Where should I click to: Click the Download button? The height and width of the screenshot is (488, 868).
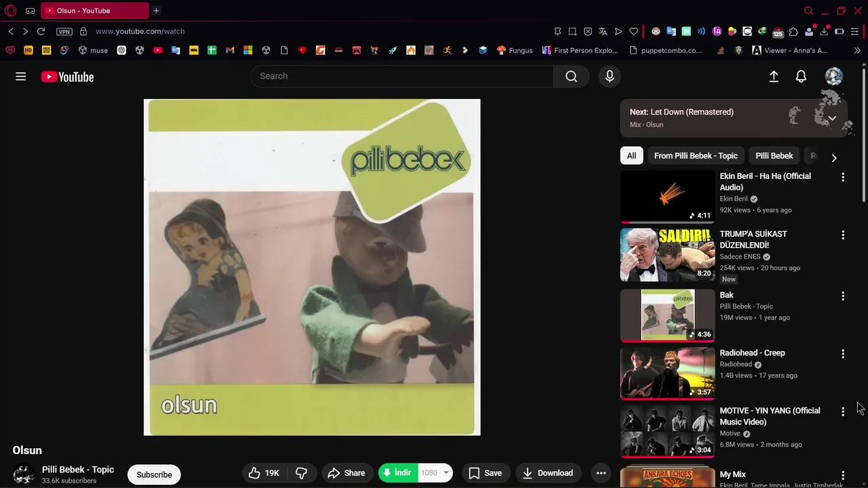click(x=547, y=473)
